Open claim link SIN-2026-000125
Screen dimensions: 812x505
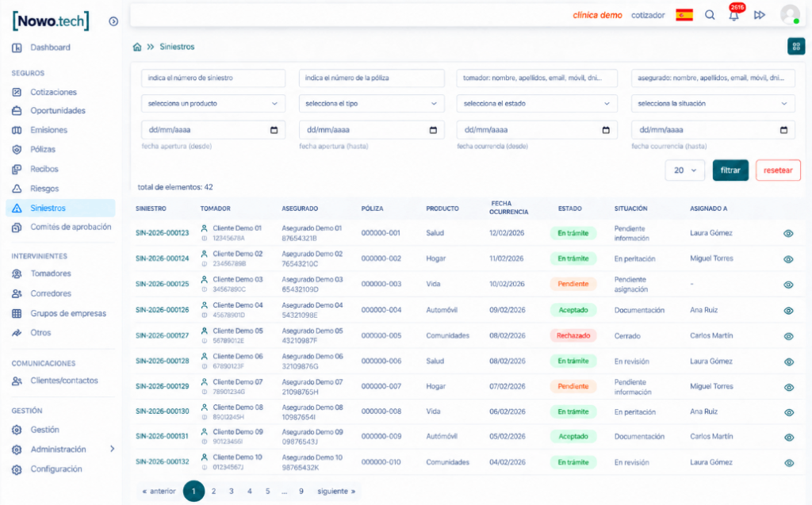tap(162, 284)
